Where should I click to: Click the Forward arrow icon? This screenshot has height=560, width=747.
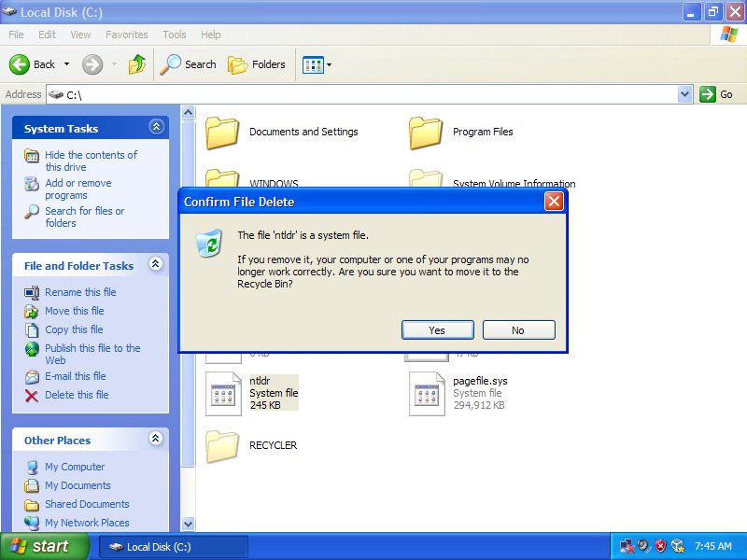92,64
